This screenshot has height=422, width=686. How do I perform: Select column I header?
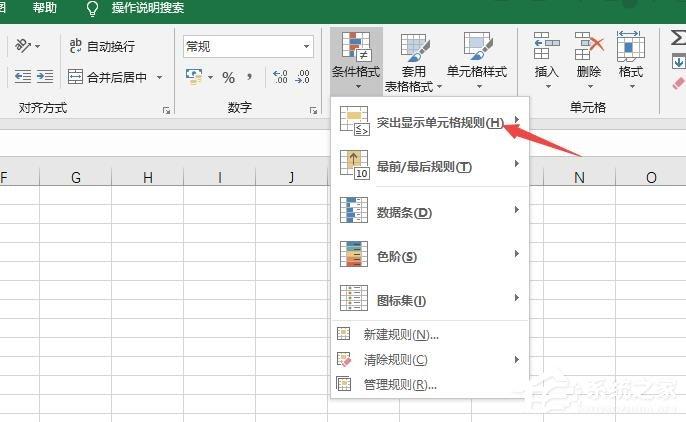tap(220, 177)
